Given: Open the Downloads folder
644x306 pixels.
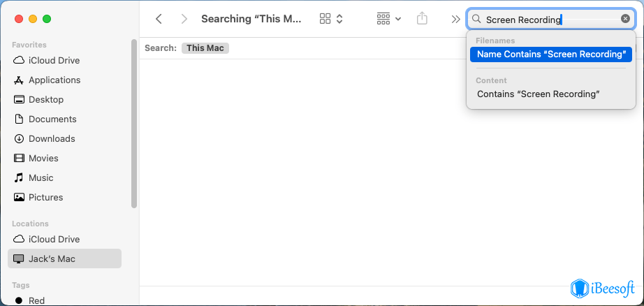Looking at the screenshot, I should coord(52,138).
